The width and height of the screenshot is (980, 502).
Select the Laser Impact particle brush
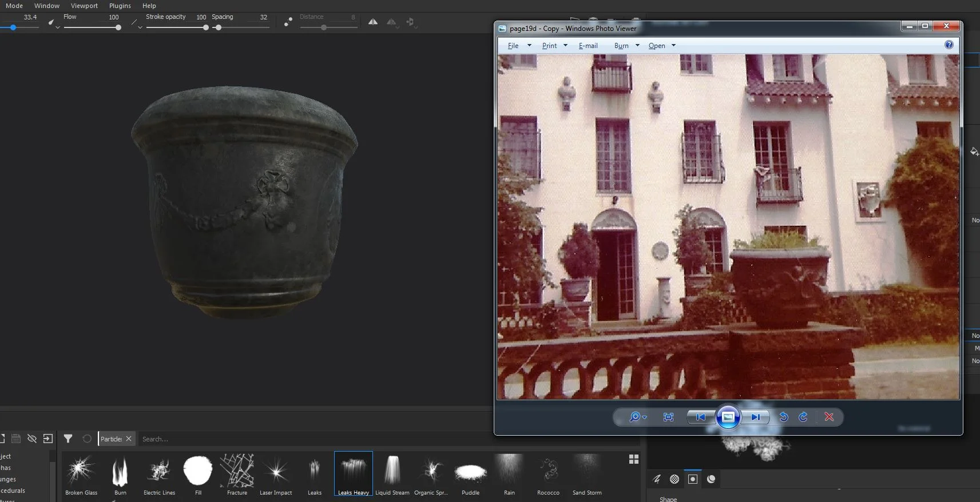[x=276, y=474]
